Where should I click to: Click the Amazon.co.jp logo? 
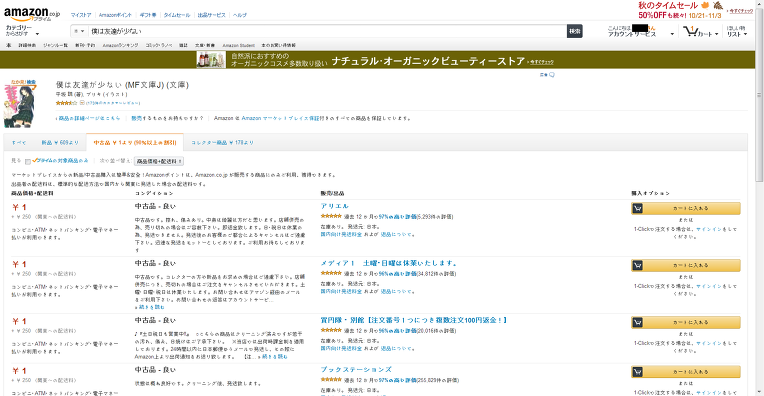(x=32, y=14)
